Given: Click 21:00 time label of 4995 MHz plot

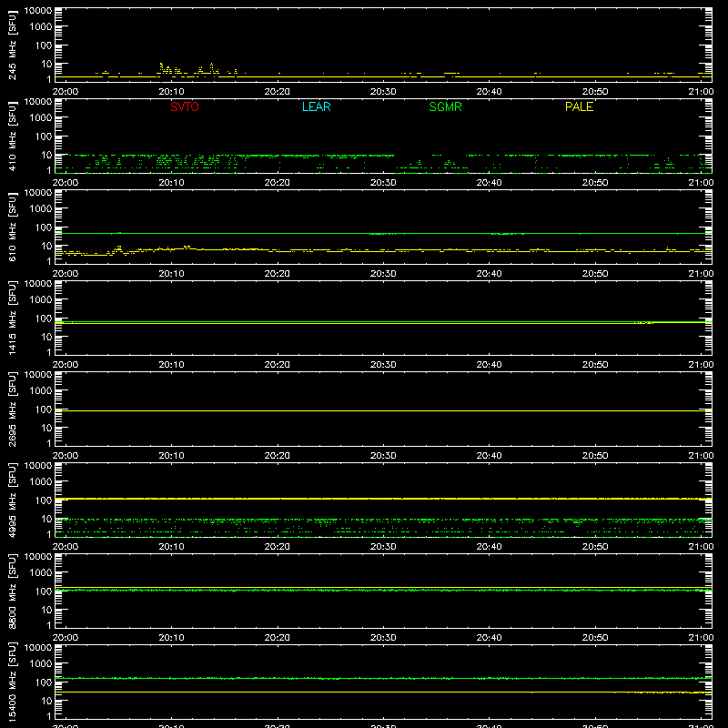Looking at the screenshot, I should point(701,547).
